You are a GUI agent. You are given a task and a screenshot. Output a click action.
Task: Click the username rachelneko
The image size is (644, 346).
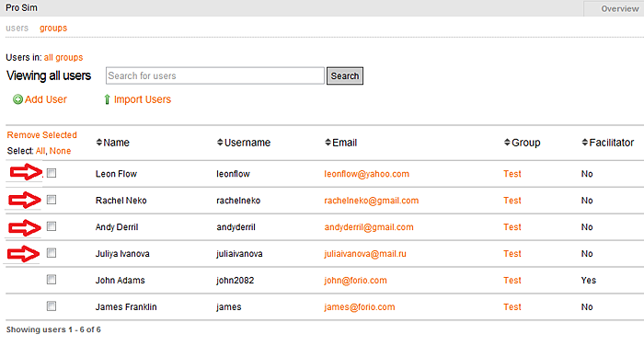tap(238, 201)
